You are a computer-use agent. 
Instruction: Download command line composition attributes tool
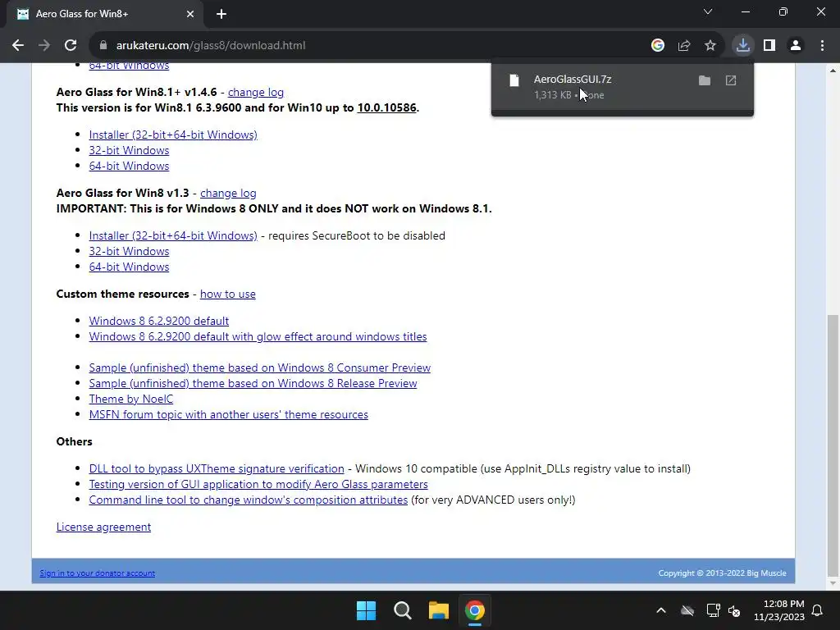(248, 500)
